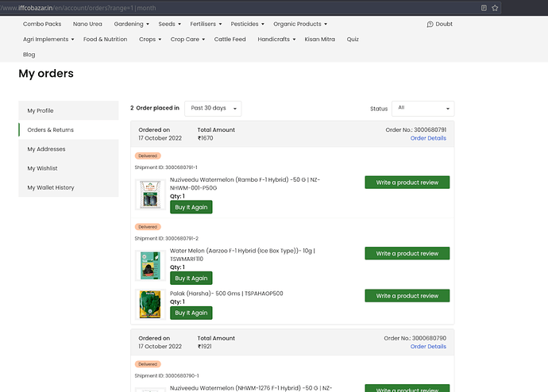The height and width of the screenshot is (392, 548).
Task: Write a review for Nuziveedu Watermelon Rambo
Action: pos(407,183)
